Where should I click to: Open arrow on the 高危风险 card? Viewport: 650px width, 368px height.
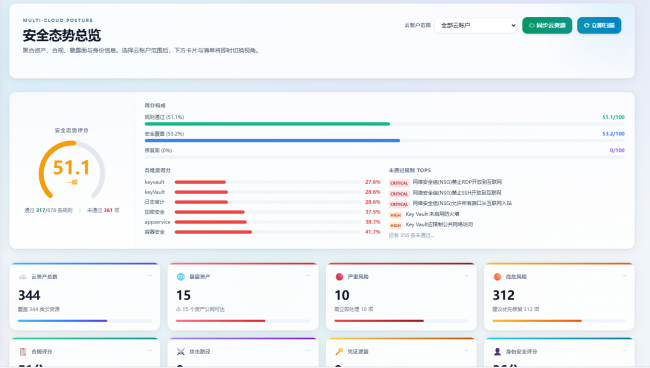tap(624, 276)
